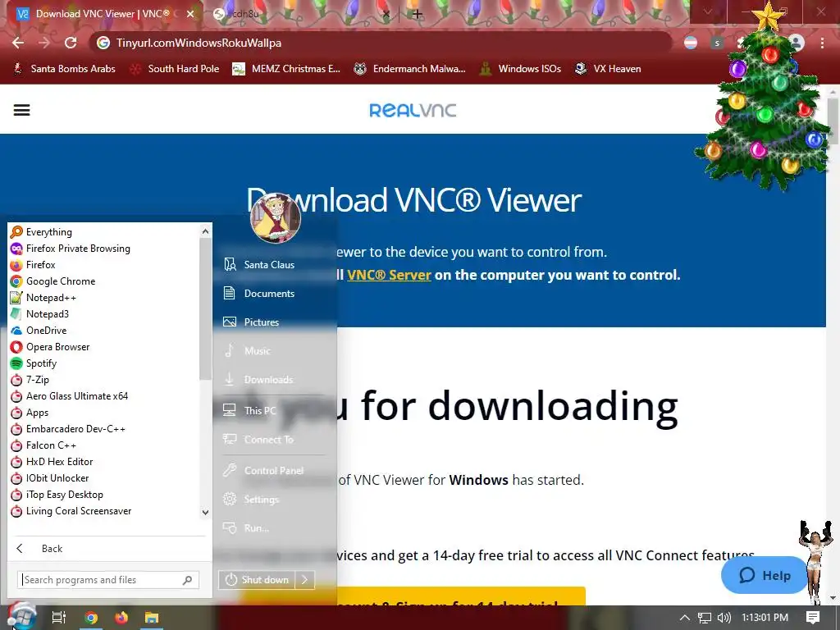Image resolution: width=840 pixels, height=630 pixels.
Task: Open Notepad++ from programs list
Action: point(44,297)
